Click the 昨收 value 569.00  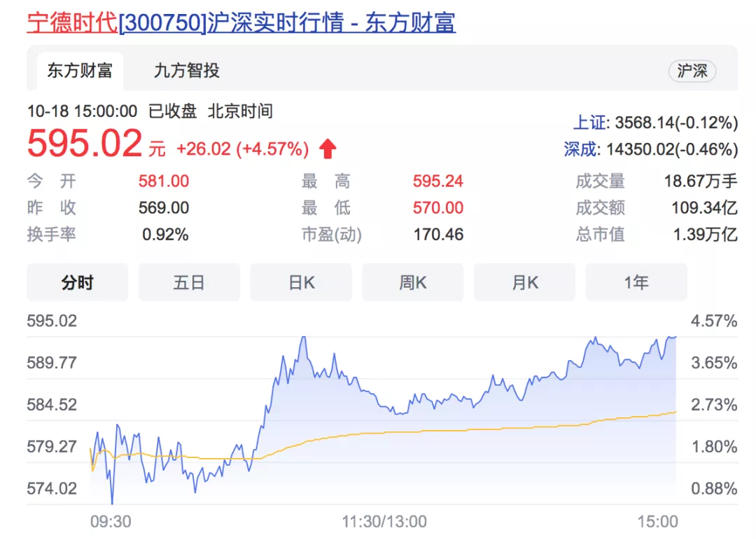tap(163, 208)
